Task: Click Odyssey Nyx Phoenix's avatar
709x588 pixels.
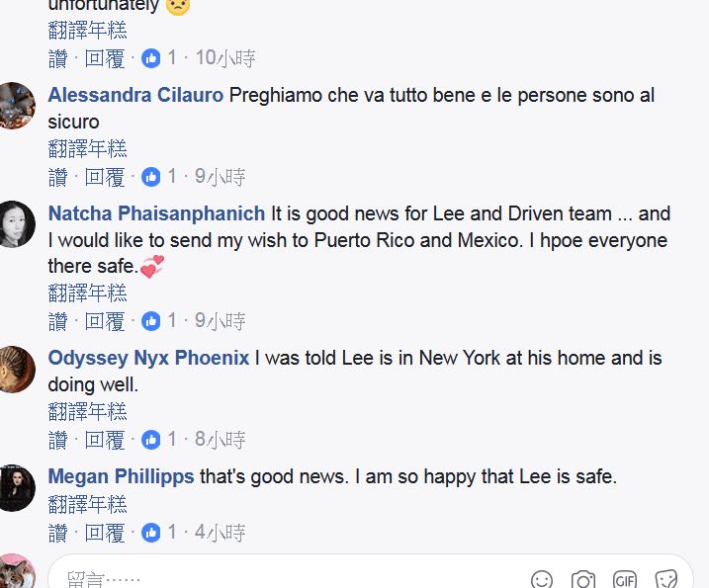Action: (x=17, y=368)
